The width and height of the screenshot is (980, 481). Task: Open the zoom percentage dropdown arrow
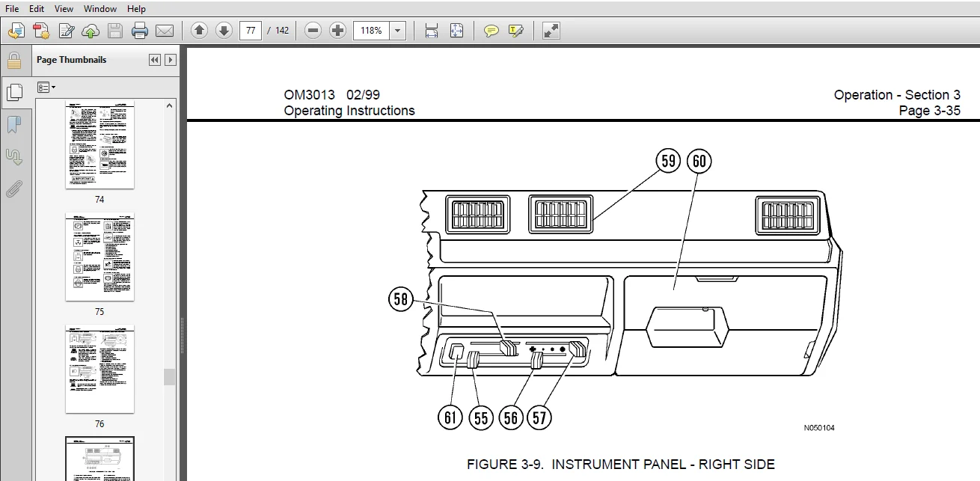coord(398,31)
